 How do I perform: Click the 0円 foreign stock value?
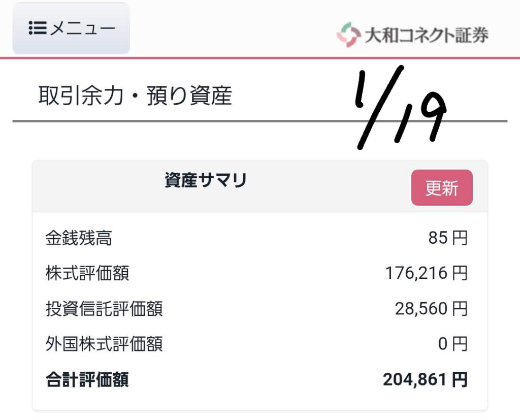coord(452,344)
